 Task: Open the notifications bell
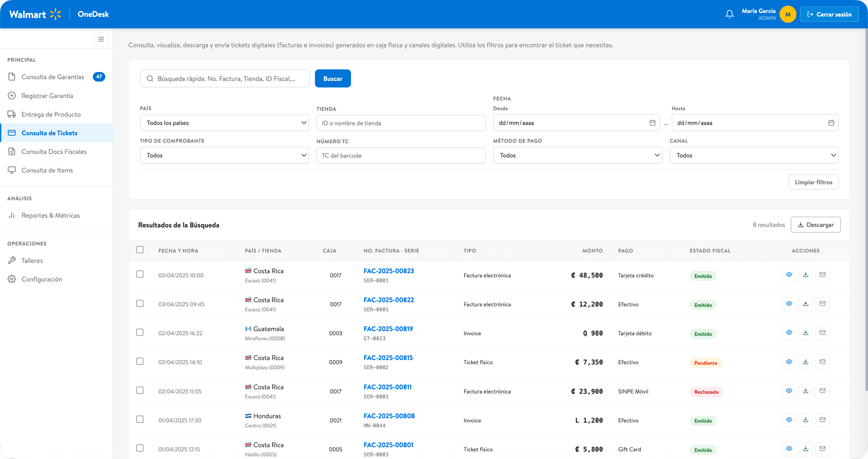[x=729, y=14]
